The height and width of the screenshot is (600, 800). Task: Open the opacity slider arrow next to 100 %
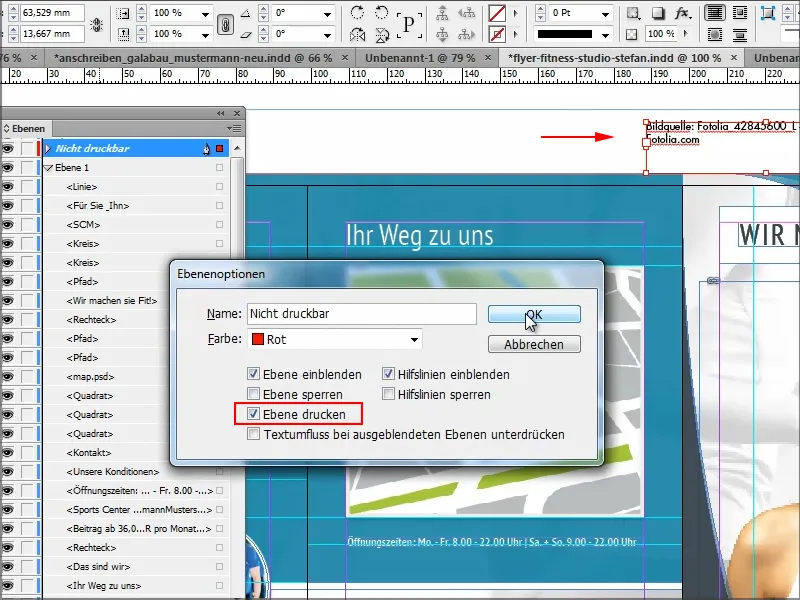(x=685, y=34)
